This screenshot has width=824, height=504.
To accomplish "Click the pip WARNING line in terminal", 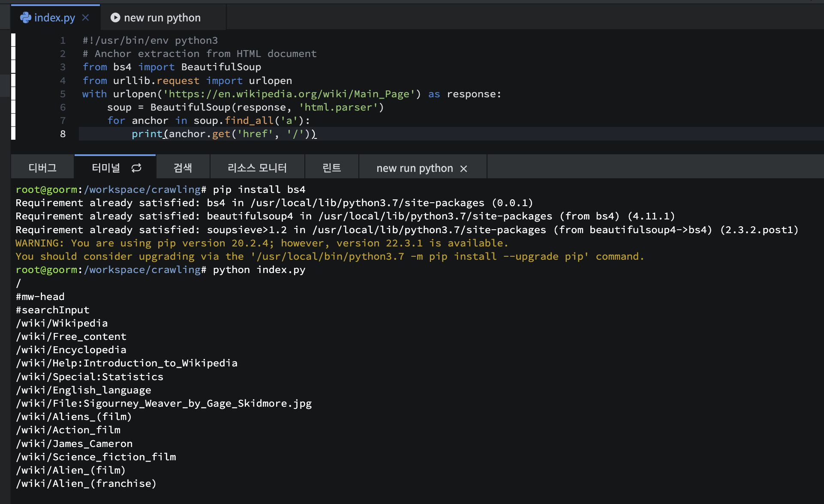I will point(262,243).
